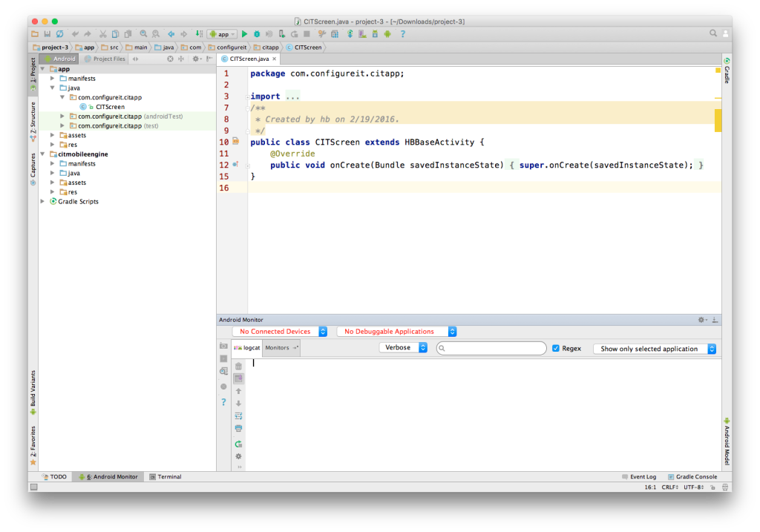
Task: Click the Clear logcat trash icon
Action: tap(238, 366)
